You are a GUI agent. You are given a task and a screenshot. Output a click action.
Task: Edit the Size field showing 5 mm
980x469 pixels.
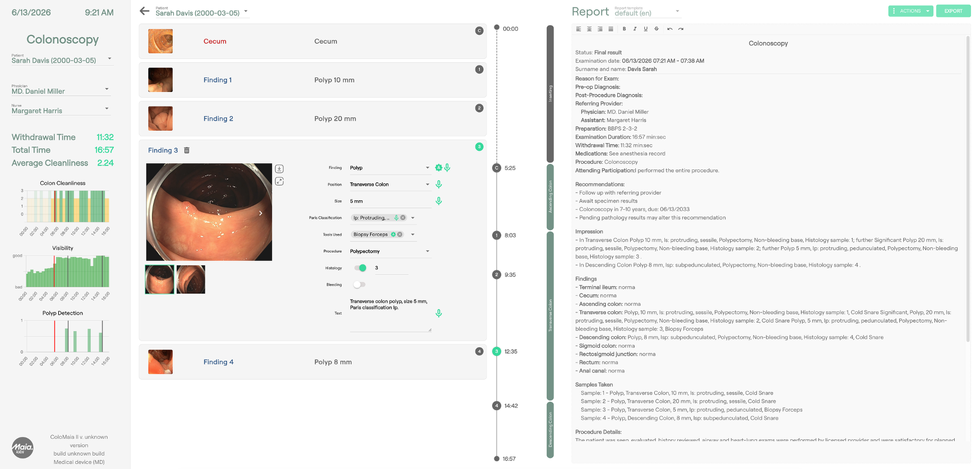tap(390, 201)
